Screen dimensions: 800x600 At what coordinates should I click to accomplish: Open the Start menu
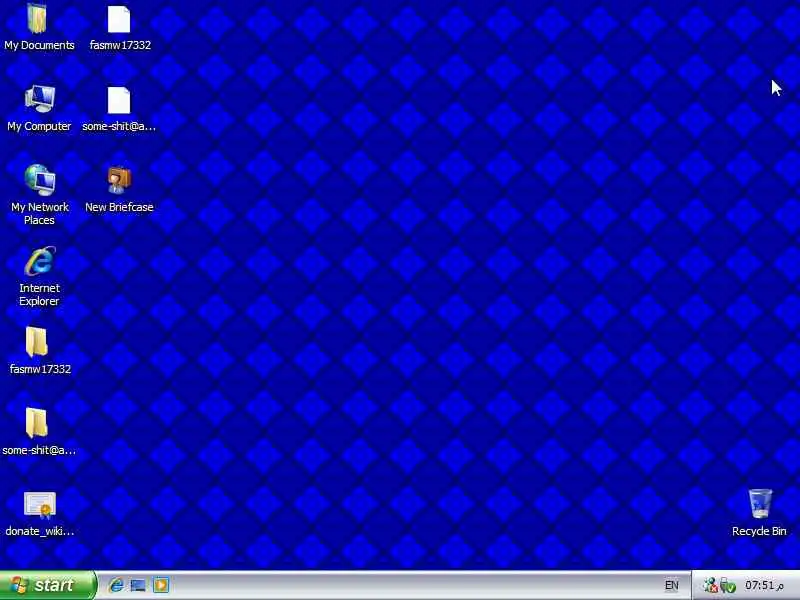click(x=47, y=585)
